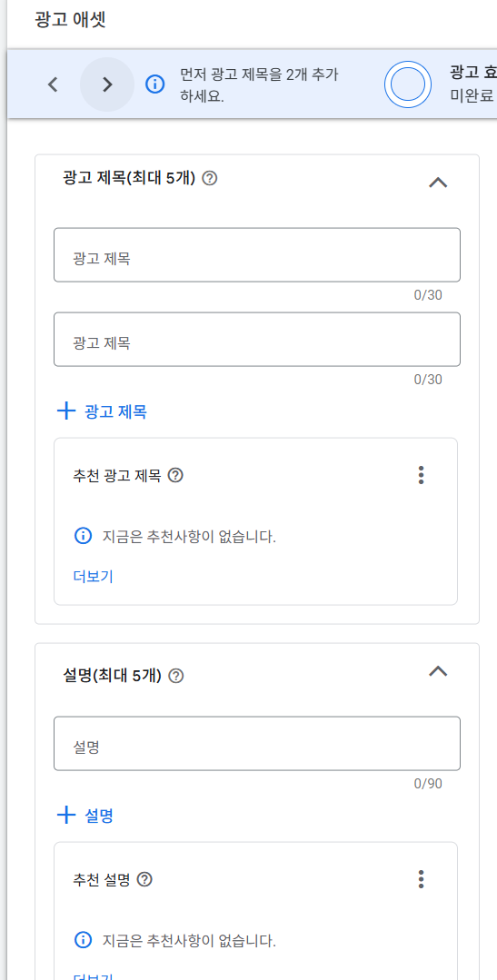The image size is (497, 980).
Task: Open the help icon beside 추천 광고 제목
Action: tap(175, 476)
